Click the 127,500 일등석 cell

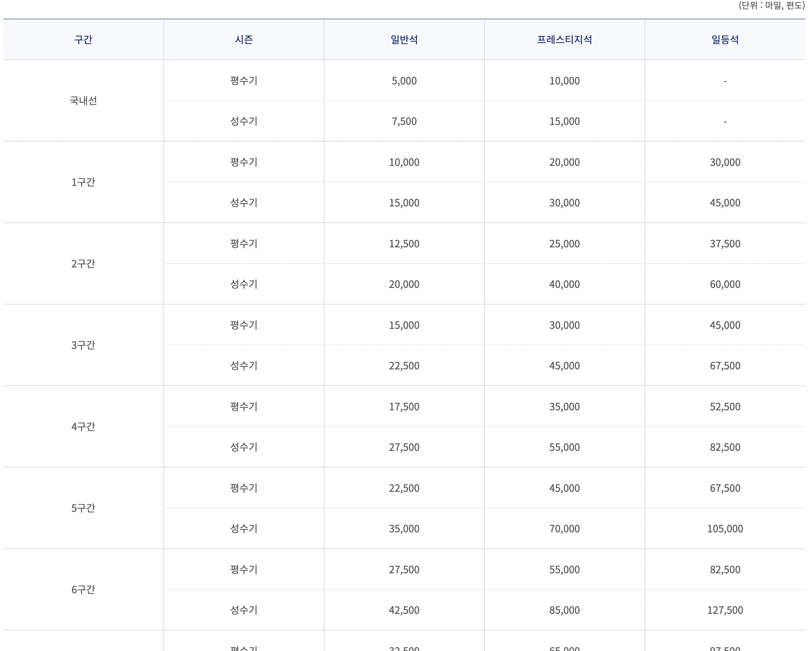[x=725, y=610]
